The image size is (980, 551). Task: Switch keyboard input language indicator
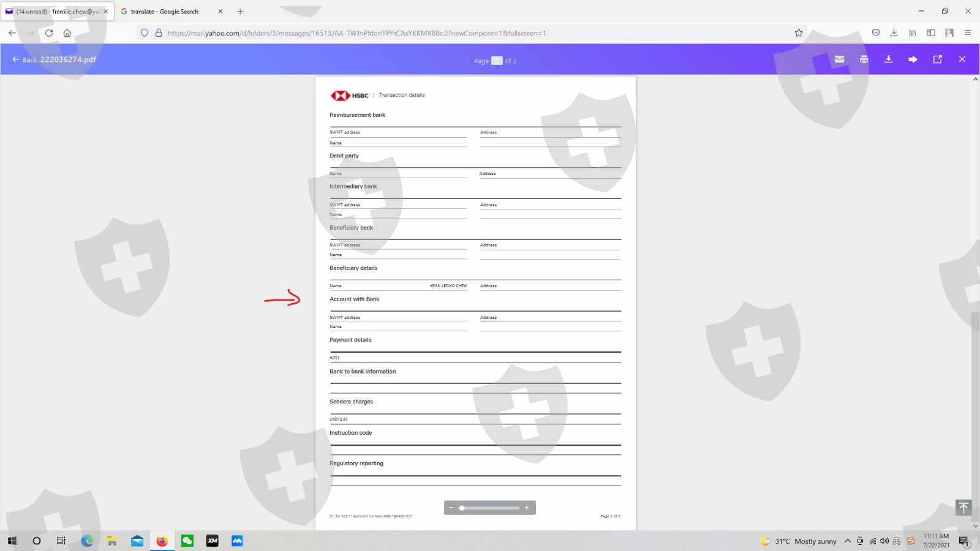point(897,541)
